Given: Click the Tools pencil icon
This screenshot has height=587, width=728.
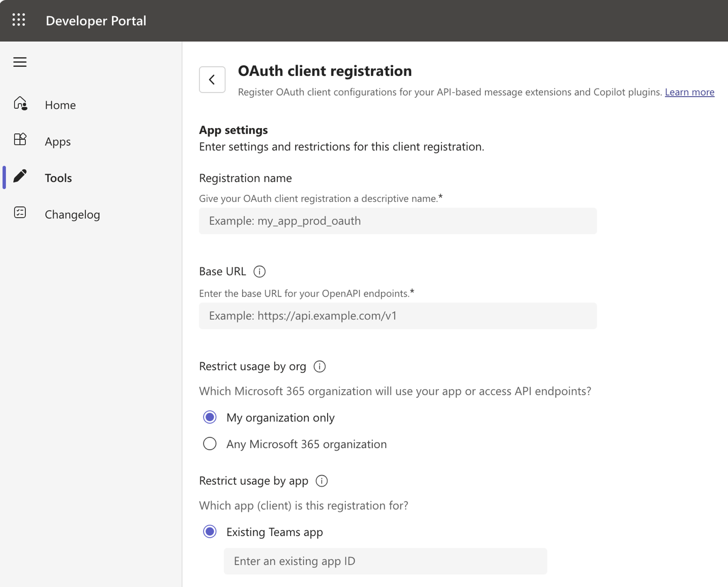Looking at the screenshot, I should point(20,177).
